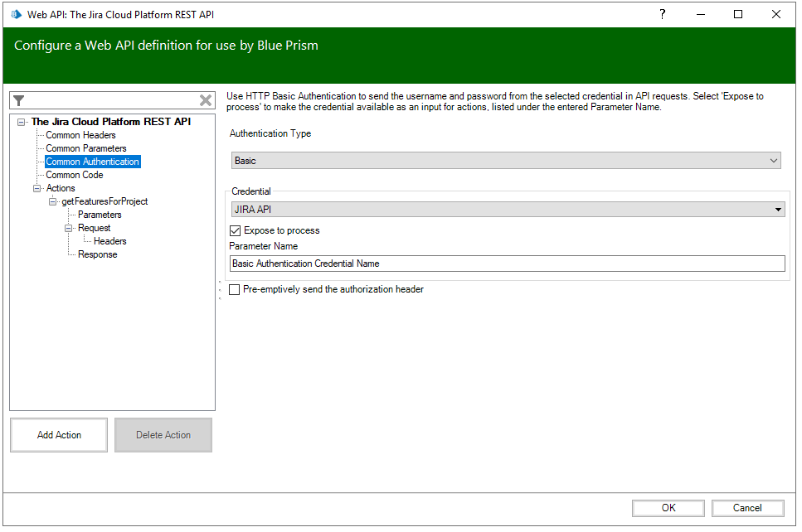
Task: Click the Parameter Name text field
Action: [508, 264]
